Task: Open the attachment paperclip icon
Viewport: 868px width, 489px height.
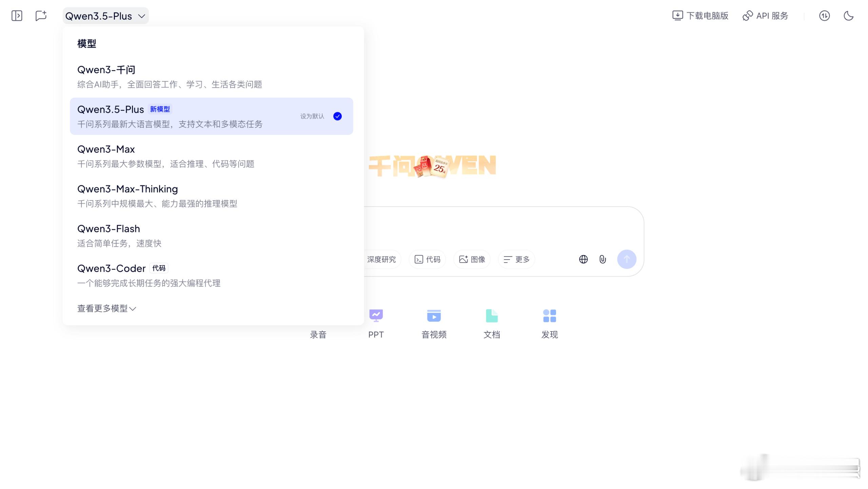Action: pyautogui.click(x=603, y=259)
